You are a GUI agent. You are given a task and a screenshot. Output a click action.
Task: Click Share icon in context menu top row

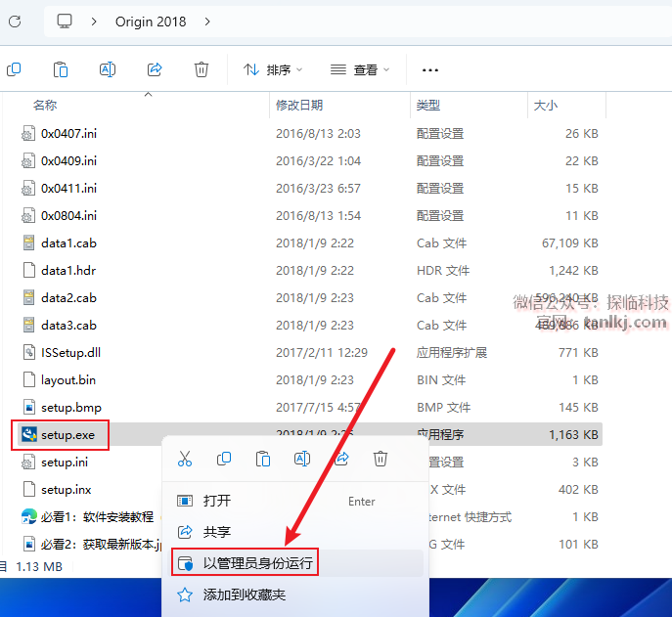click(341, 459)
